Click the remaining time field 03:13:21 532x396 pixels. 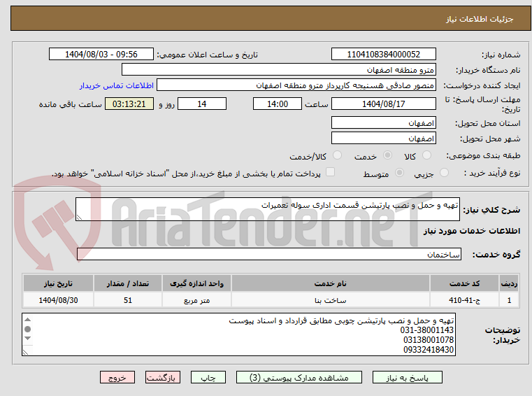pyautogui.click(x=129, y=104)
